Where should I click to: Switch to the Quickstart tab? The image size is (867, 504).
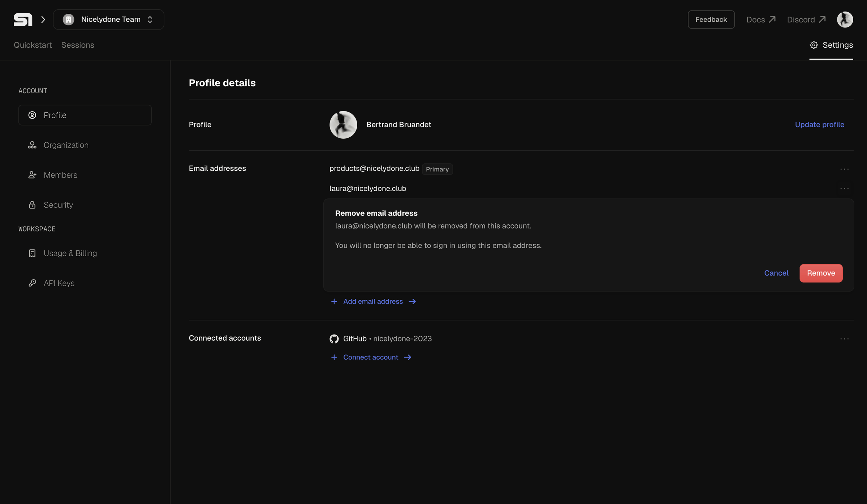tap(33, 45)
